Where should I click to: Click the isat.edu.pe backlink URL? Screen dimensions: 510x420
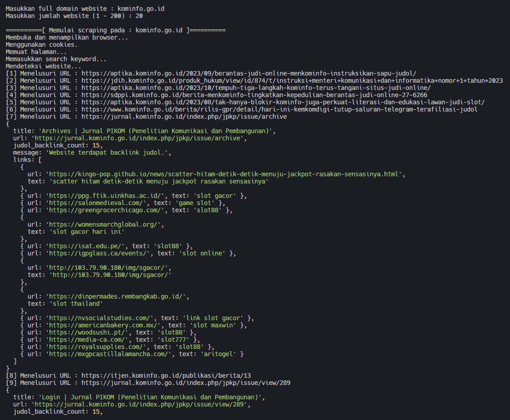(x=86, y=246)
